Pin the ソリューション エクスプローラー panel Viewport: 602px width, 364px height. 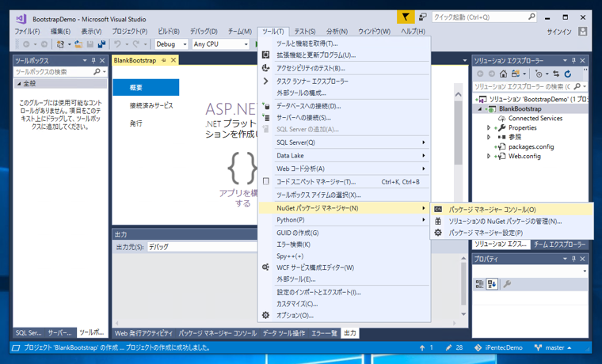(x=573, y=61)
